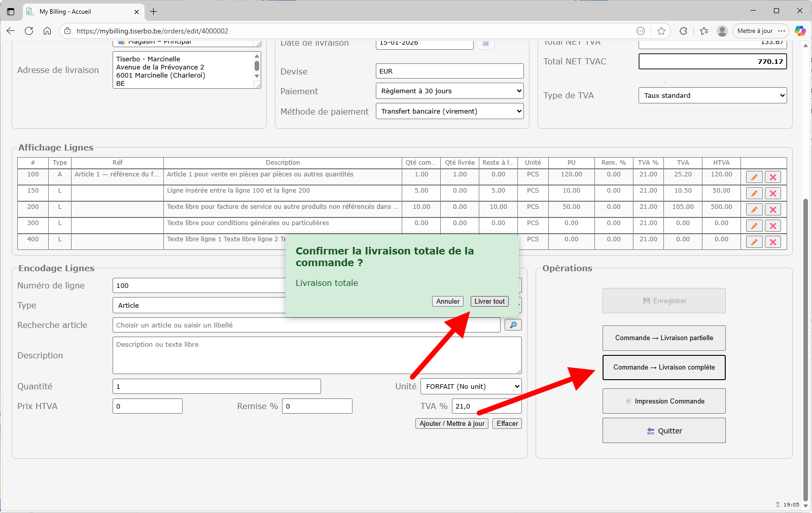Click Annuler in the confirmation dialog
The width and height of the screenshot is (812, 513).
click(x=448, y=301)
